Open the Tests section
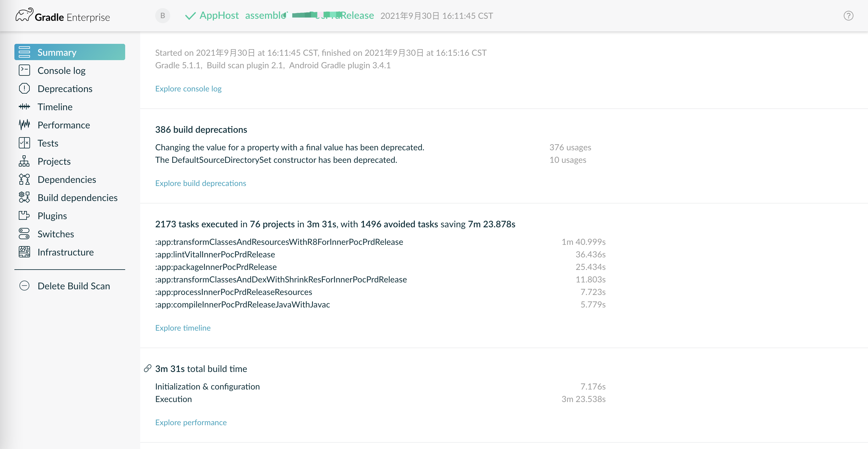The image size is (868, 449). [x=48, y=143]
